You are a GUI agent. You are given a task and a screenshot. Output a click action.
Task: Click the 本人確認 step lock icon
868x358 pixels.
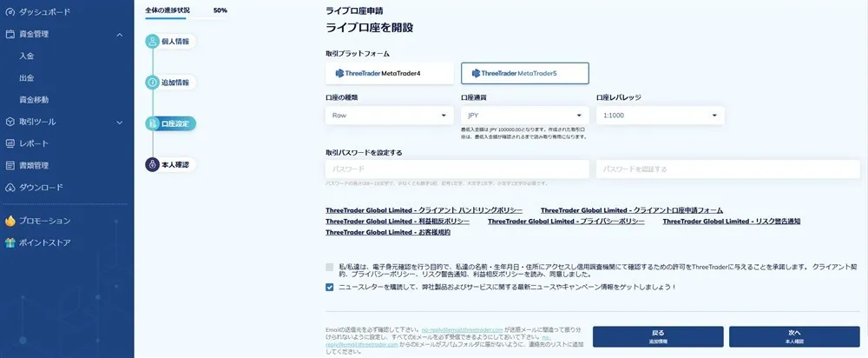(152, 164)
